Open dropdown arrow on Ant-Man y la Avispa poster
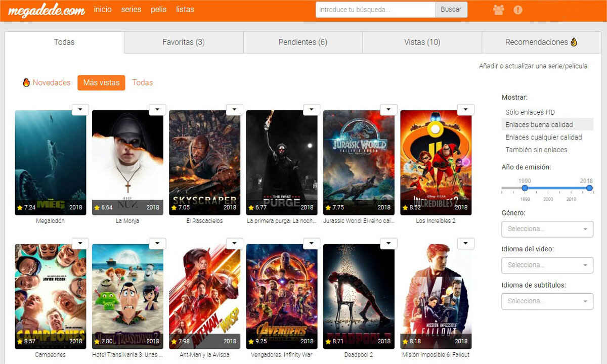607x364 pixels. [234, 243]
